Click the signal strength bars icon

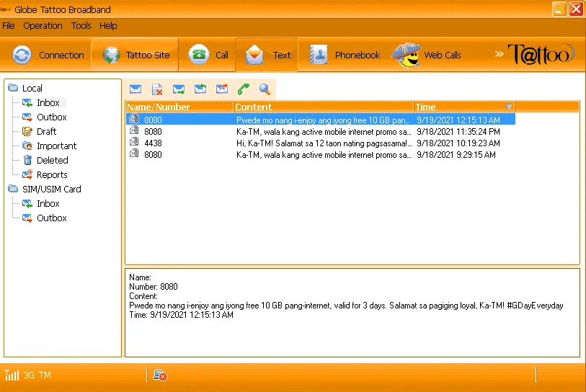(x=12, y=375)
